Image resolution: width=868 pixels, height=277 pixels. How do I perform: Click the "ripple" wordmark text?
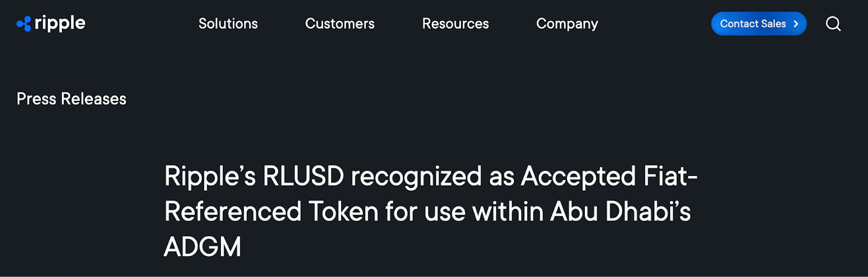[60, 23]
